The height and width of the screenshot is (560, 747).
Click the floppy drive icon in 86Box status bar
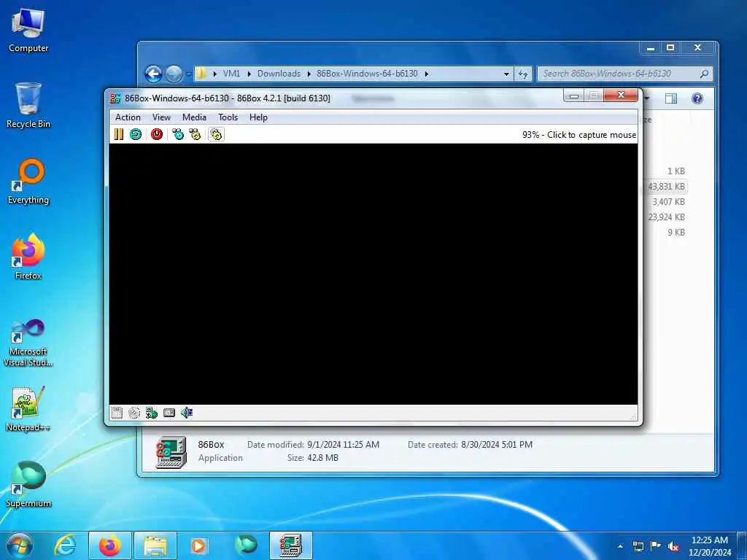click(117, 413)
